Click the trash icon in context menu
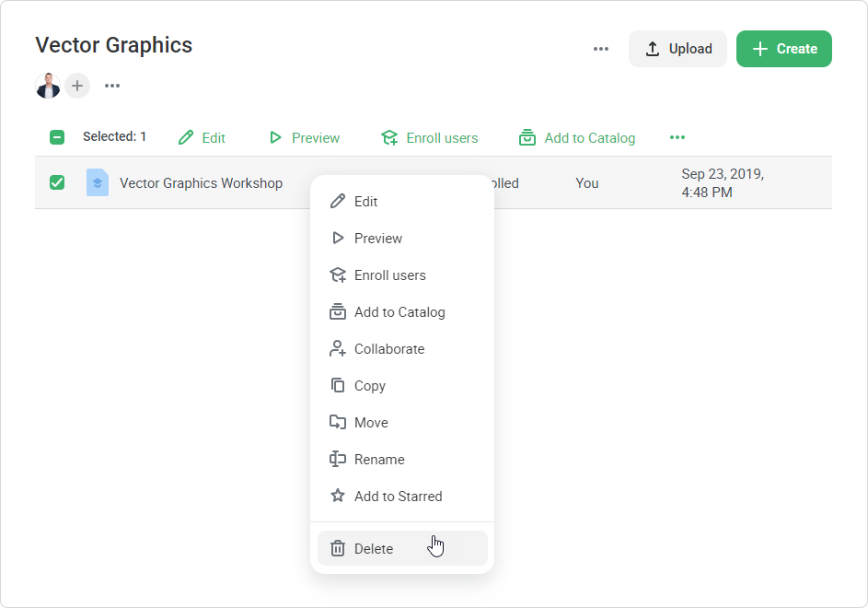The height and width of the screenshot is (608, 868). pos(338,549)
